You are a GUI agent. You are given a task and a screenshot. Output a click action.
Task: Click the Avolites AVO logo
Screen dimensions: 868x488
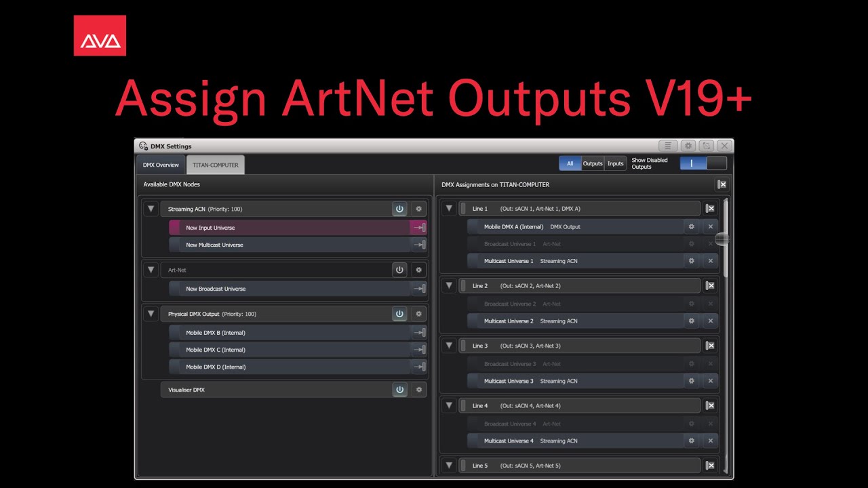point(100,35)
